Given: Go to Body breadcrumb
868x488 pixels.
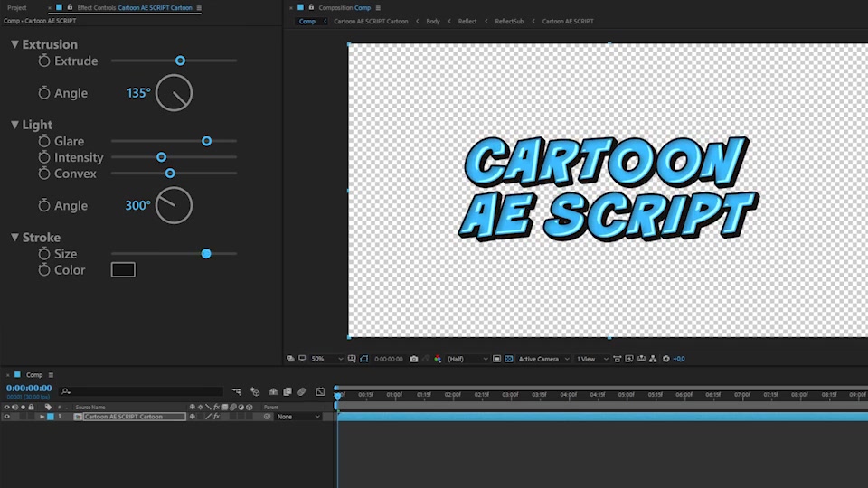Looking at the screenshot, I should 433,21.
